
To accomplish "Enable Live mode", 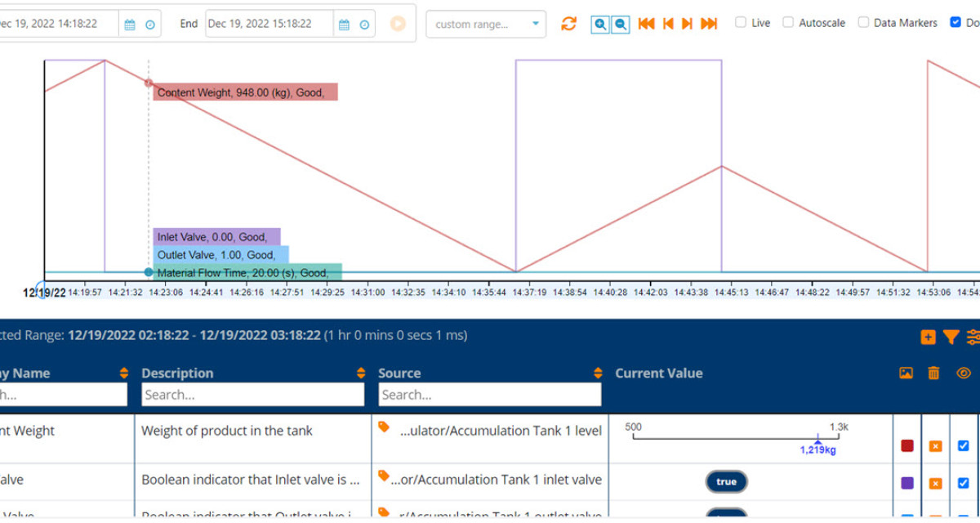I will 742,22.
